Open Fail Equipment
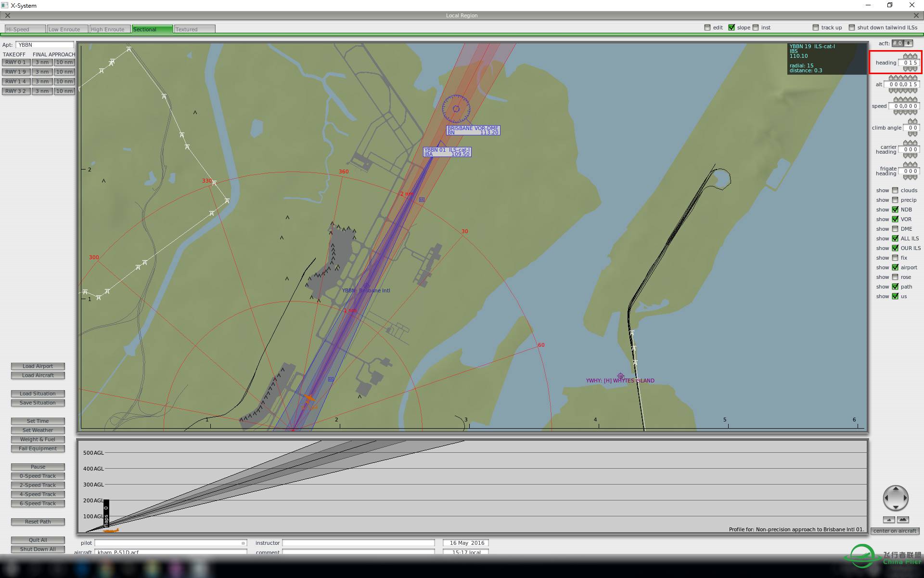 [38, 448]
